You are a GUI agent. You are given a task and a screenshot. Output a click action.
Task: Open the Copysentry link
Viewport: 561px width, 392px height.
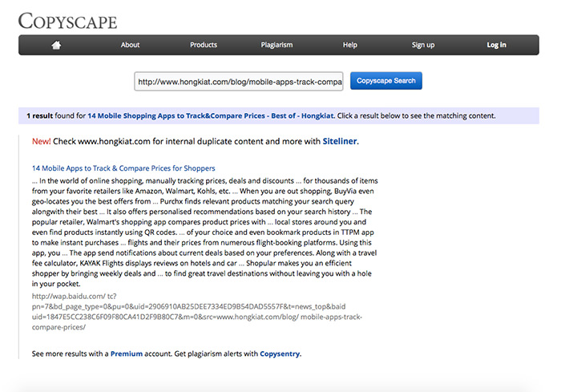[280, 354]
